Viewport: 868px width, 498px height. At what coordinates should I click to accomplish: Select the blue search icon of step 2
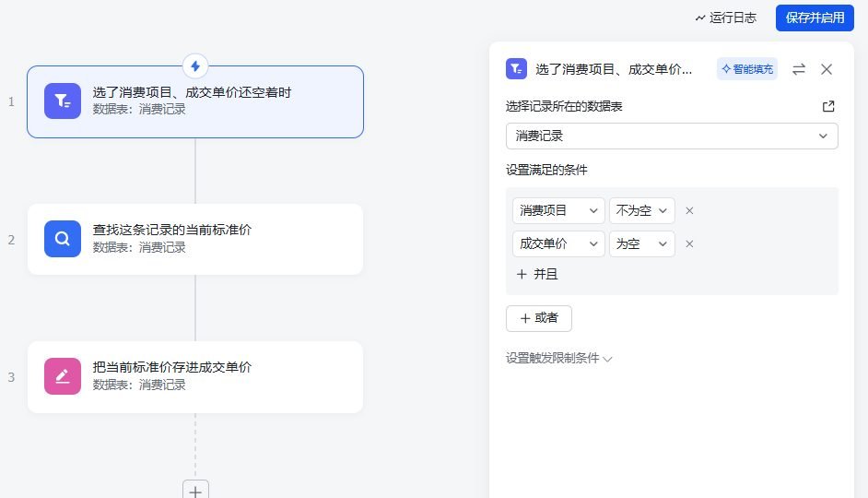[63, 239]
